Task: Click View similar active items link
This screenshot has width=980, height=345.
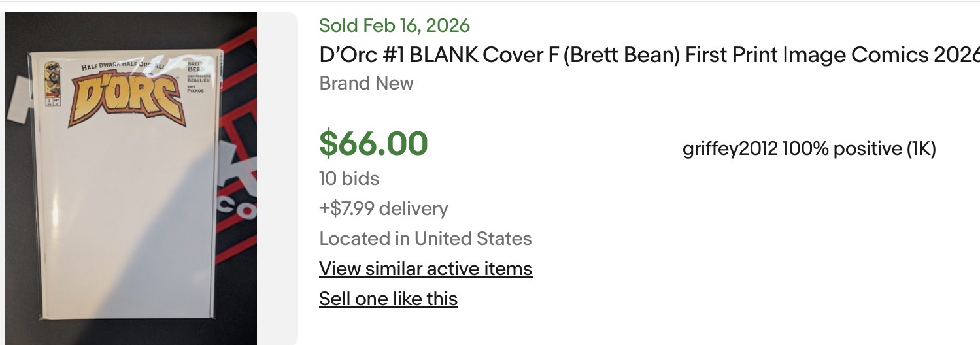Action: [x=426, y=269]
